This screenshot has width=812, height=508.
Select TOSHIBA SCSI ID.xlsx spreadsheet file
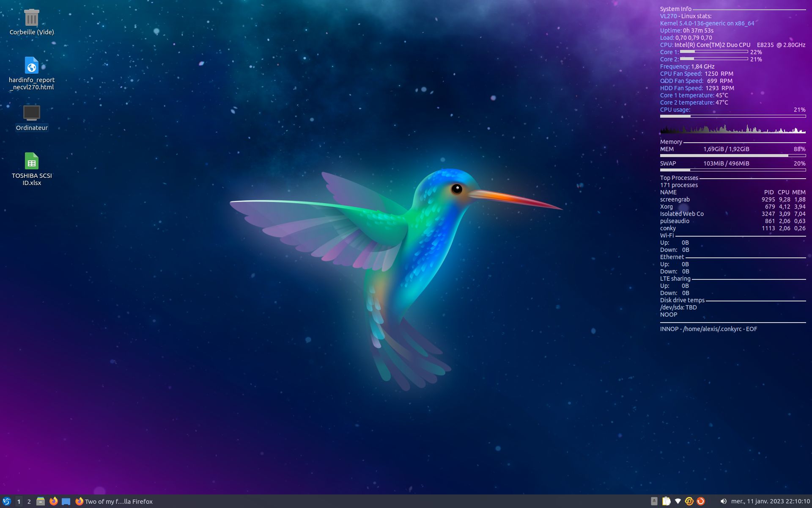pyautogui.click(x=32, y=161)
